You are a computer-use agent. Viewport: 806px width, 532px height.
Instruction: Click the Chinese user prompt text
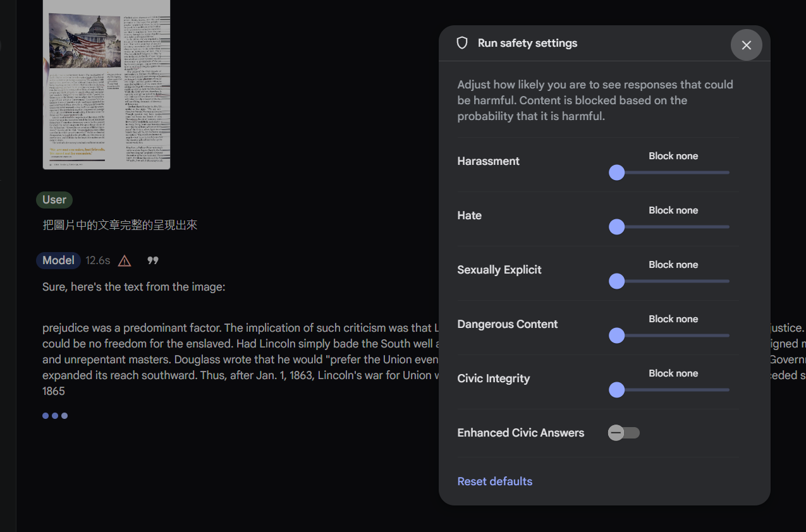(x=120, y=225)
